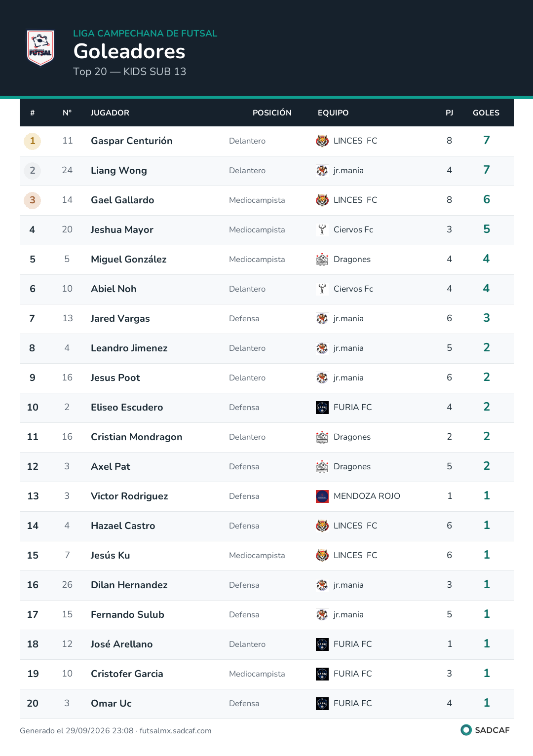Click the EQUIPO column header
This screenshot has height=756, width=533.
(333, 113)
